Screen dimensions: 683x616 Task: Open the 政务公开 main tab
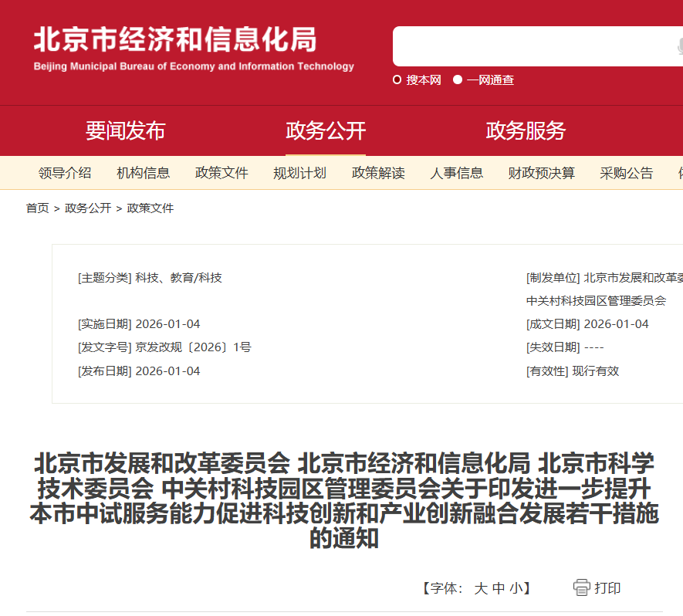coord(326,130)
